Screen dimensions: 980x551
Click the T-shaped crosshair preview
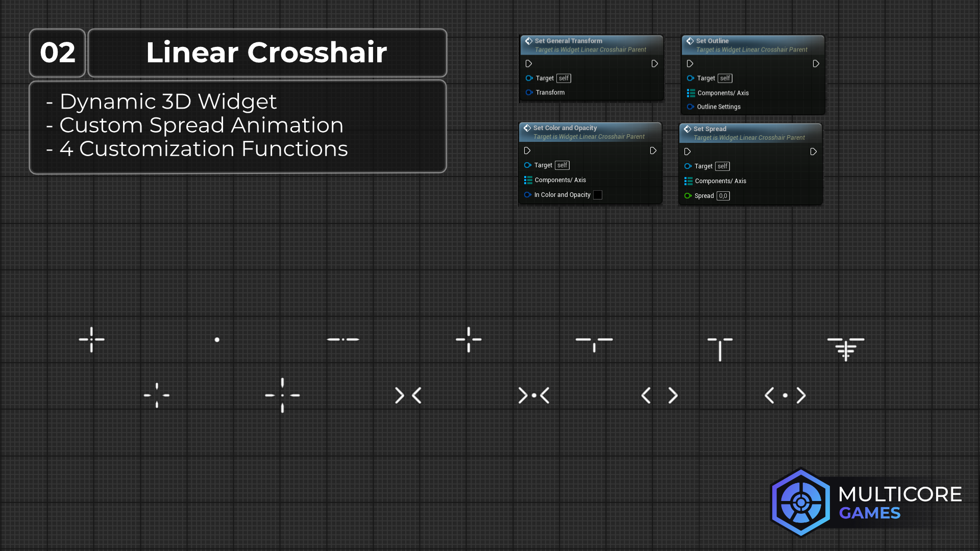tap(720, 348)
